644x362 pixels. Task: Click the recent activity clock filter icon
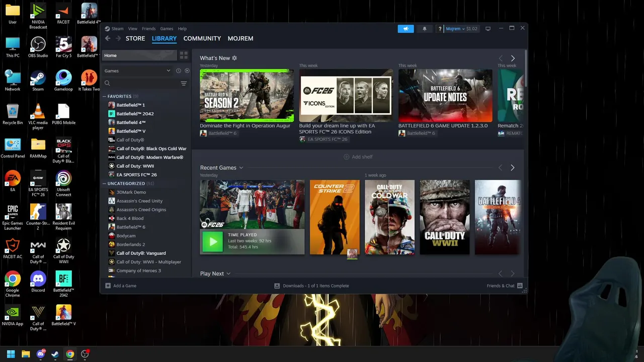point(178,71)
